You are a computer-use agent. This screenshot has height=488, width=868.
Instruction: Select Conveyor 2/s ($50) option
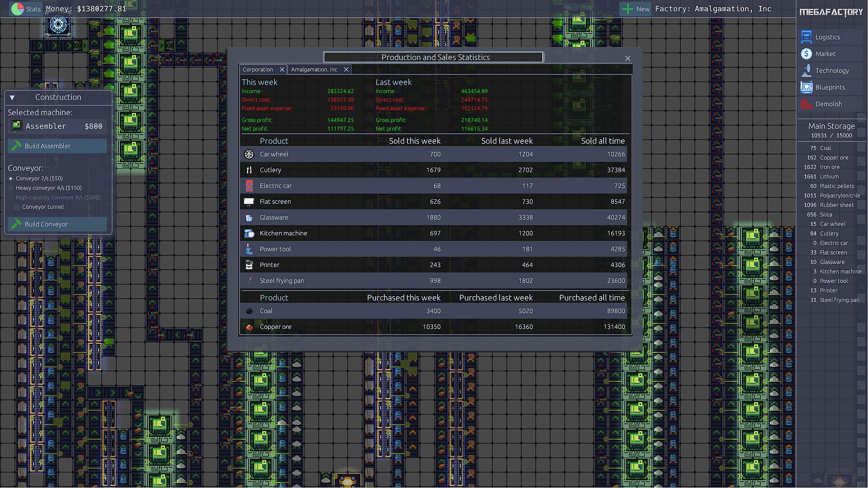(11, 178)
